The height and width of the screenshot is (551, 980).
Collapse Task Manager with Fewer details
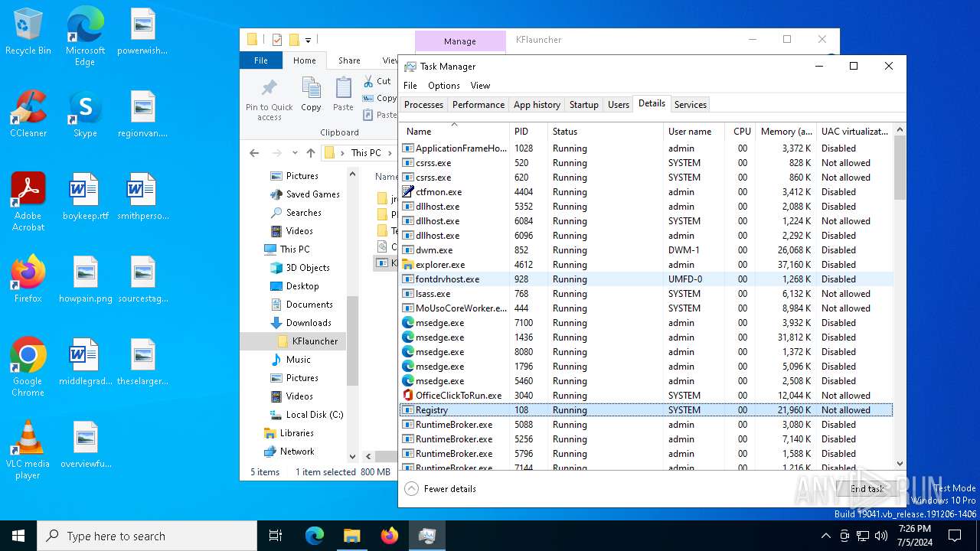pyautogui.click(x=440, y=488)
